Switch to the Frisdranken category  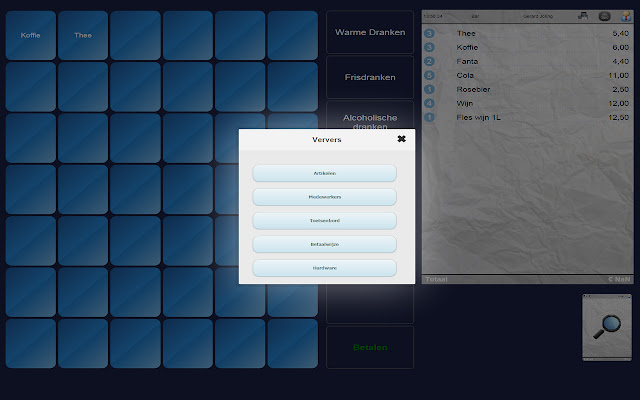[369, 77]
